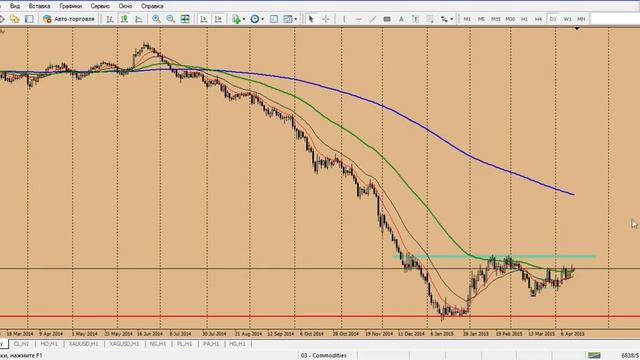This screenshot has width=640, height=360.
Task: Click the connection bars status icon
Action: pyautogui.click(x=594, y=356)
